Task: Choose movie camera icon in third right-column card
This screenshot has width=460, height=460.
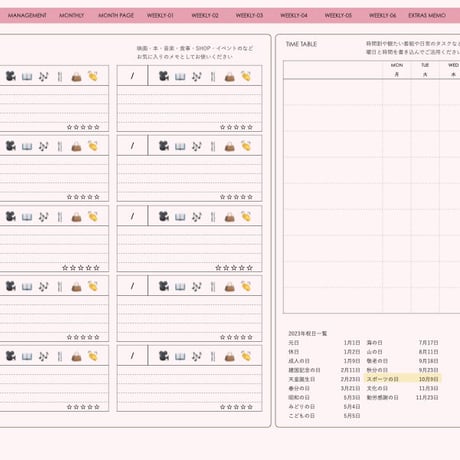Action: pos(164,217)
